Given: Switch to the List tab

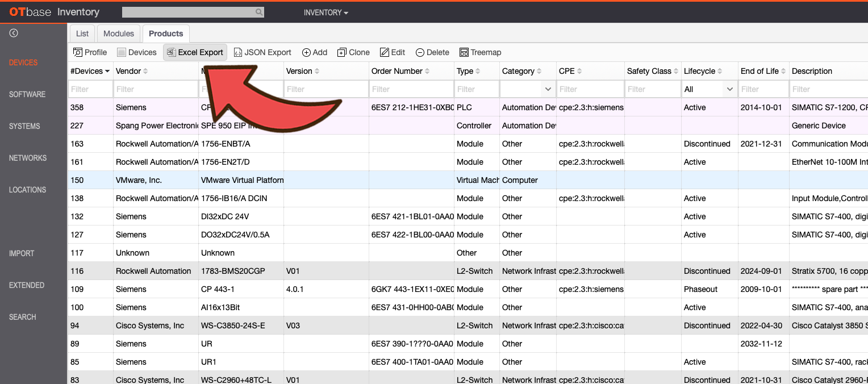Looking at the screenshot, I should [82, 34].
